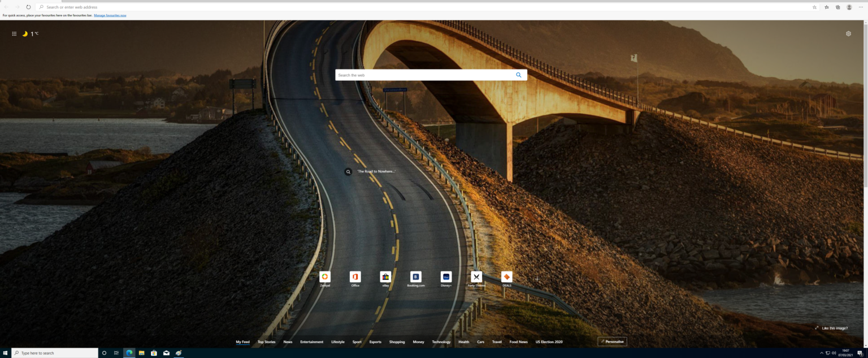Open the new tab page settings gear
This screenshot has height=358, width=868.
point(848,33)
